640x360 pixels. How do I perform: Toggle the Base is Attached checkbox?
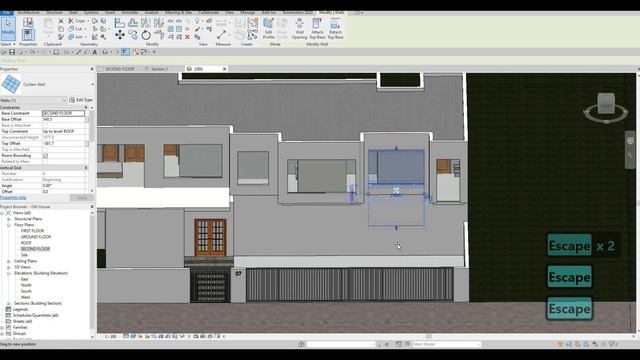tap(45, 125)
